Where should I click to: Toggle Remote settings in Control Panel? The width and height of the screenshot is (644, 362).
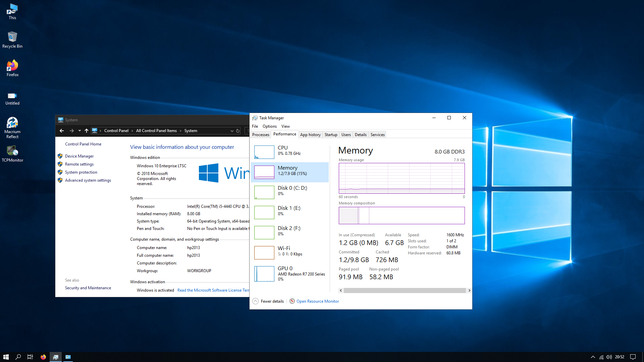pos(79,164)
